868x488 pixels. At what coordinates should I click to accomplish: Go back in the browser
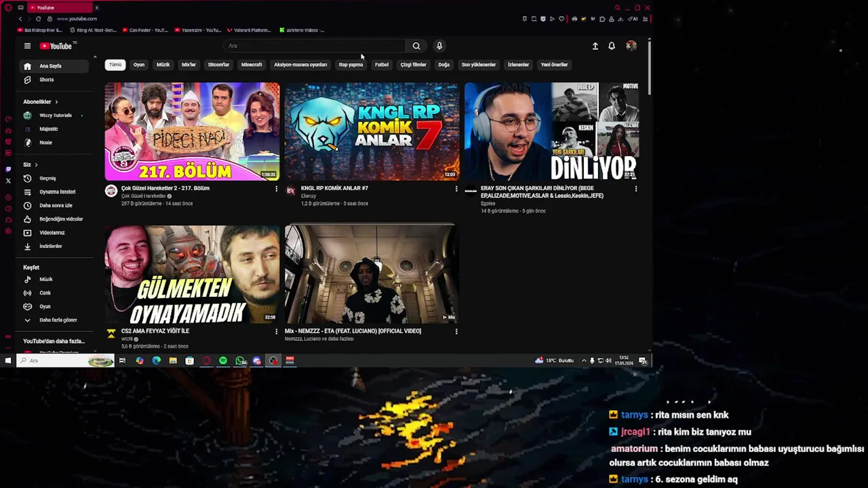pos(20,19)
